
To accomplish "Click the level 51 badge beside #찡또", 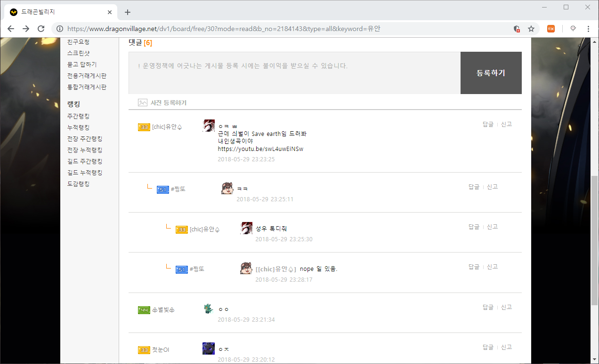I will (x=162, y=189).
